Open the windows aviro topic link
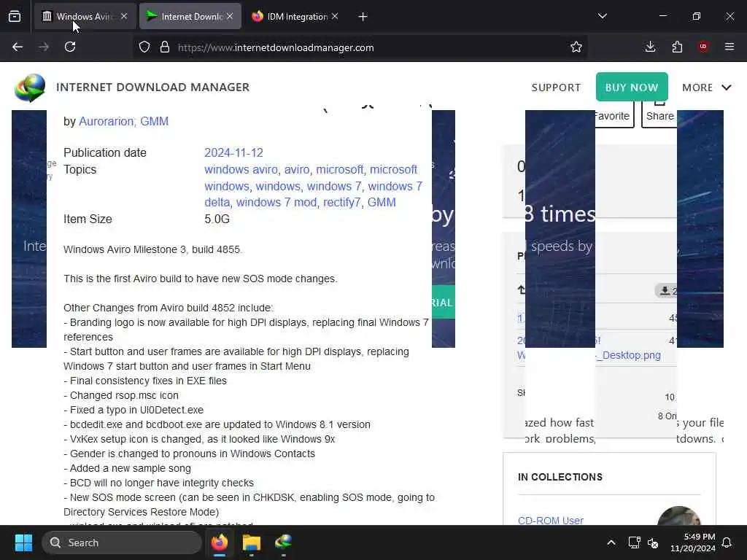Image resolution: width=747 pixels, height=560 pixels. click(241, 169)
